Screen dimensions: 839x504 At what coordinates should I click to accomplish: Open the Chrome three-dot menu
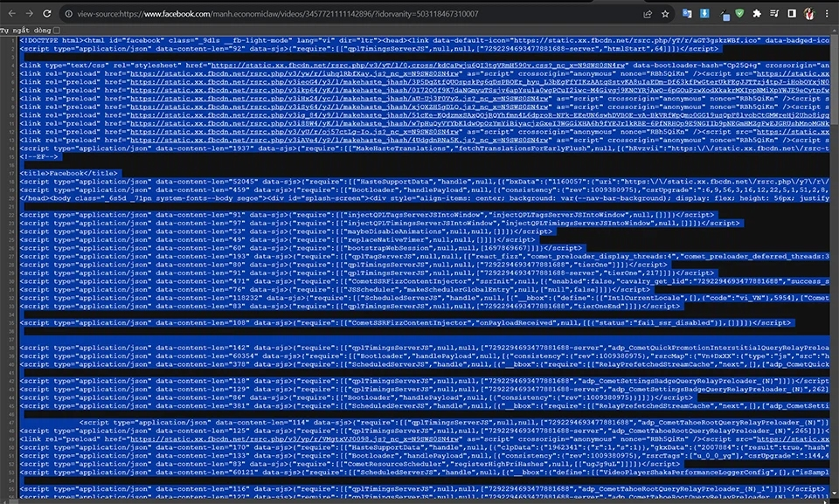point(827,14)
